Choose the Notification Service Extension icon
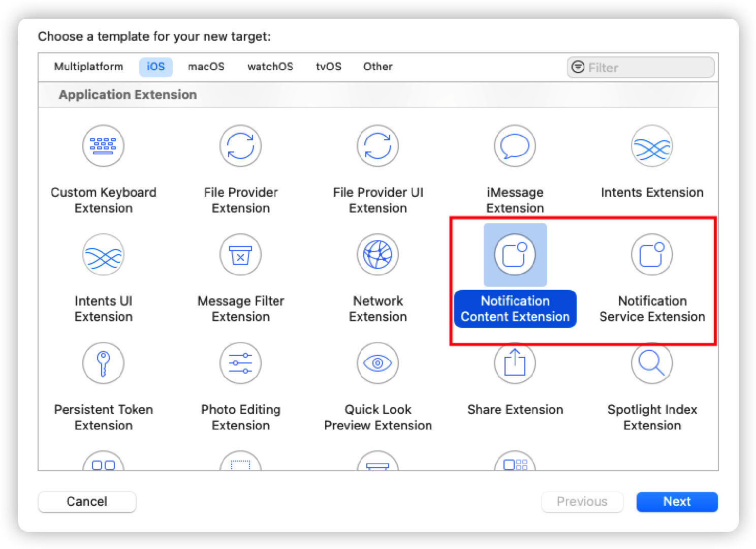Image resolution: width=756 pixels, height=549 pixels. tap(652, 254)
